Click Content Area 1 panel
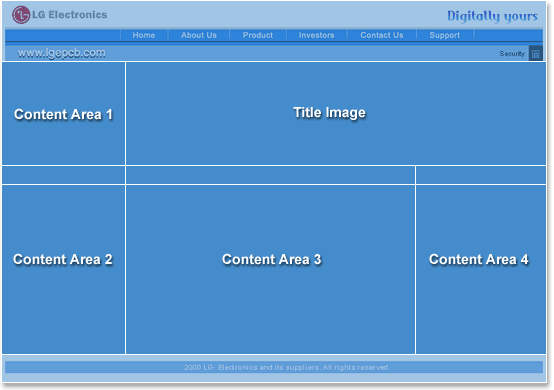 [64, 113]
